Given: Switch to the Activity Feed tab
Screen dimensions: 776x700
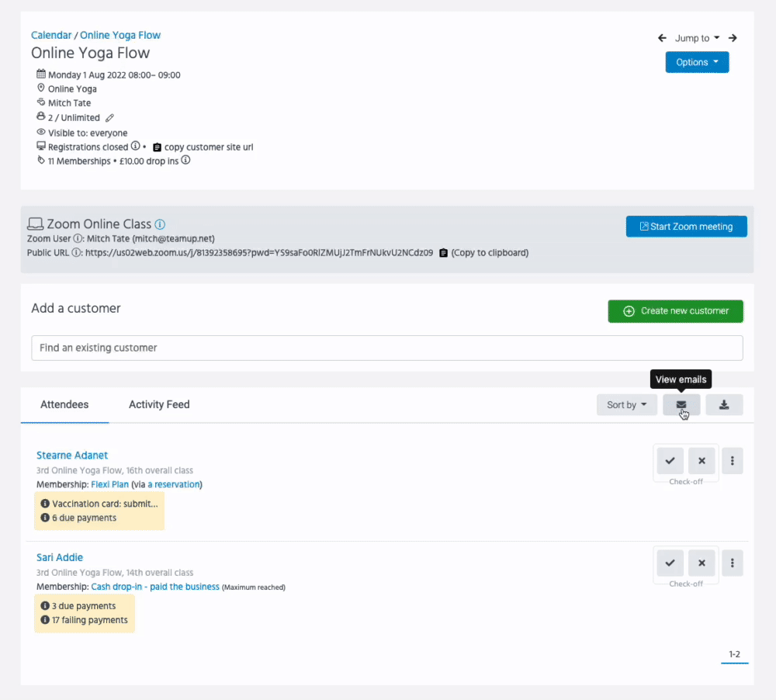Looking at the screenshot, I should tap(159, 404).
